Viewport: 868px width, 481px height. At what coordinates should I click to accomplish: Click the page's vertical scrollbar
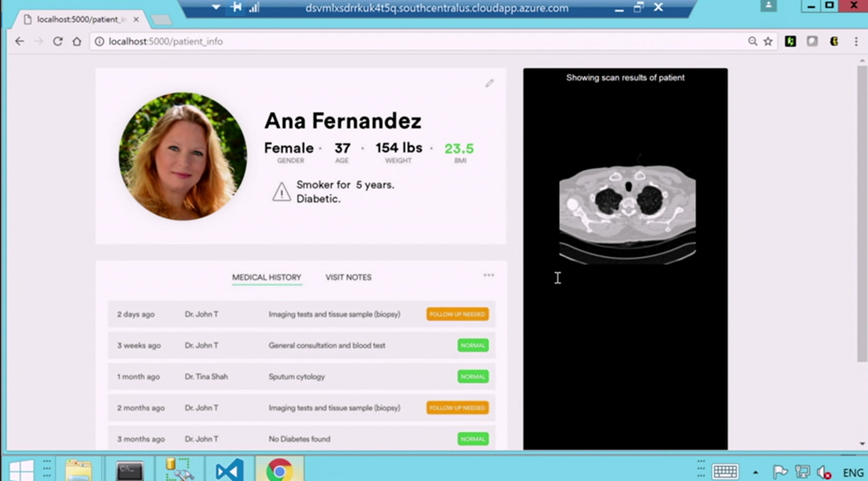(x=861, y=212)
